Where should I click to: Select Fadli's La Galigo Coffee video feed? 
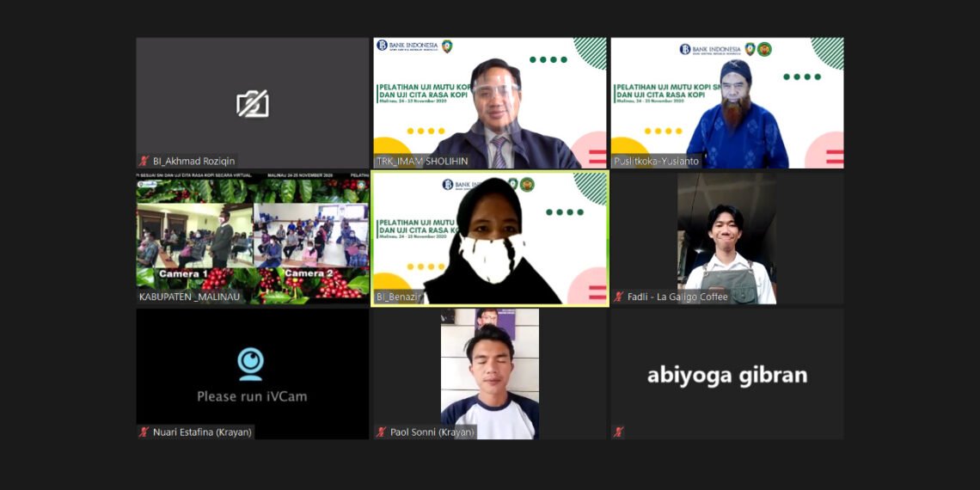coord(727,239)
